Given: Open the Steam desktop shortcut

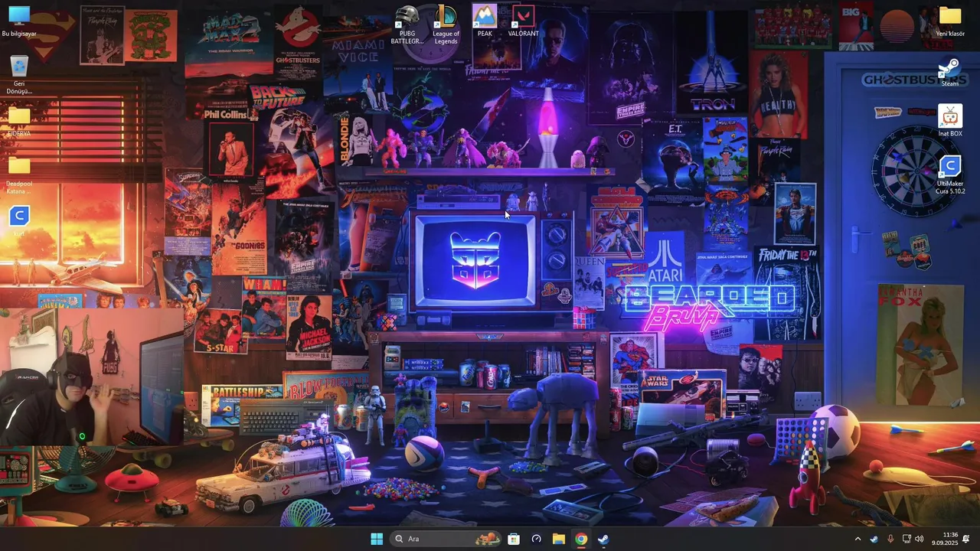Looking at the screenshot, I should coord(950,73).
